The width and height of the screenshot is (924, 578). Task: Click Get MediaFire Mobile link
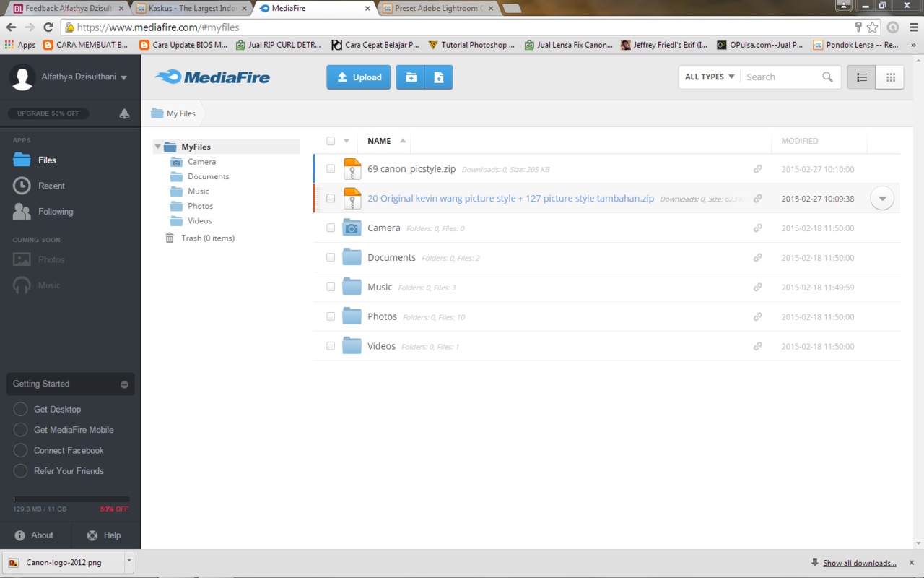pyautogui.click(x=74, y=430)
